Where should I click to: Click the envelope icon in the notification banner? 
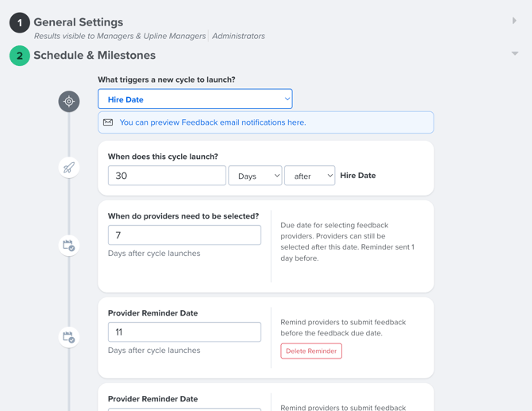pos(108,122)
